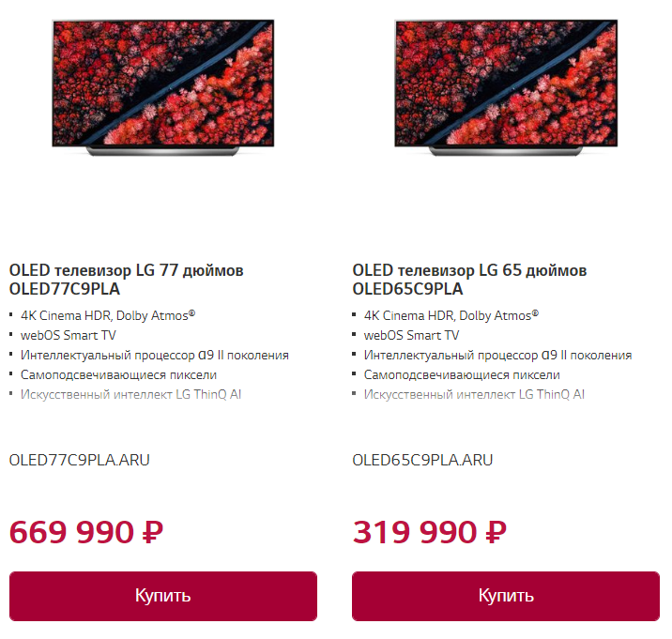Open the OLED65C9PLA product title link
Viewport: 672px width, 639px height.
pos(469,280)
